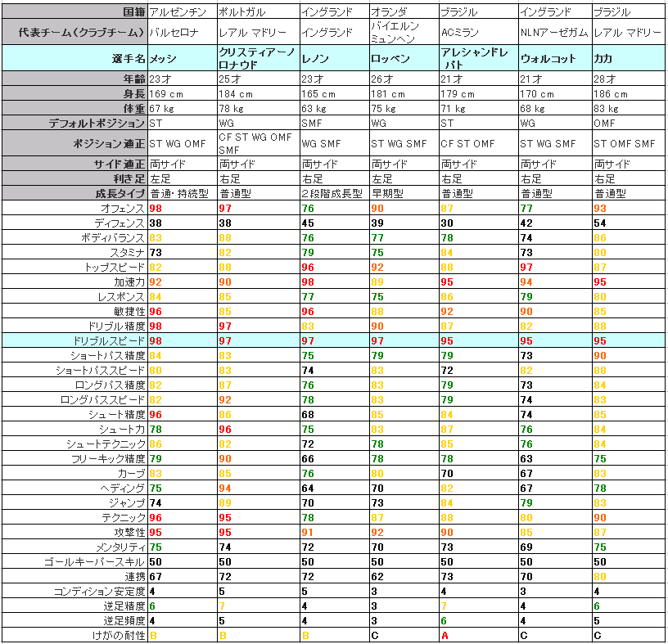Image resolution: width=668 pixels, height=644 pixels.
Task: Click the クリスティアーノ ロナウド name cell
Action: point(258,59)
